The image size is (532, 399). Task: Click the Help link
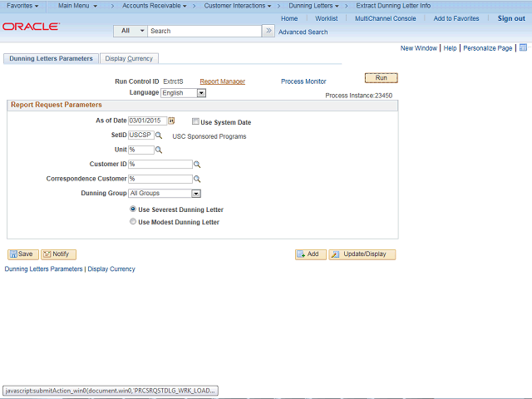tap(450, 48)
